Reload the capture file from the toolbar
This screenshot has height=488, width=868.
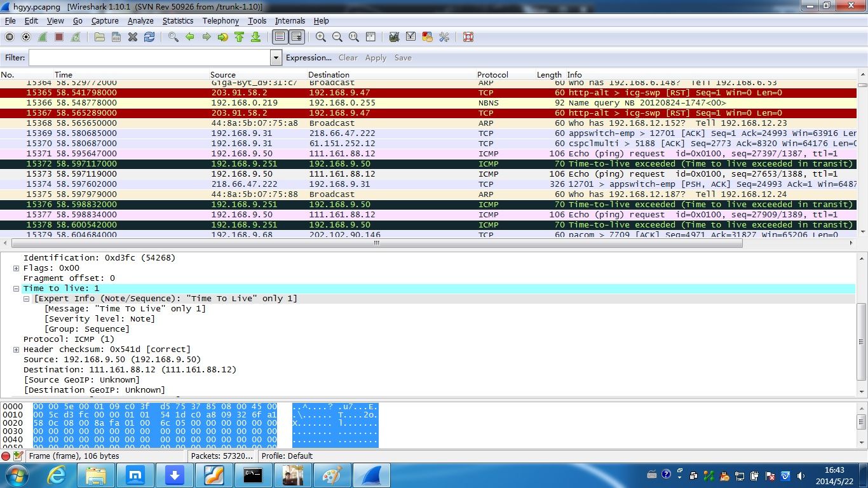tap(149, 37)
